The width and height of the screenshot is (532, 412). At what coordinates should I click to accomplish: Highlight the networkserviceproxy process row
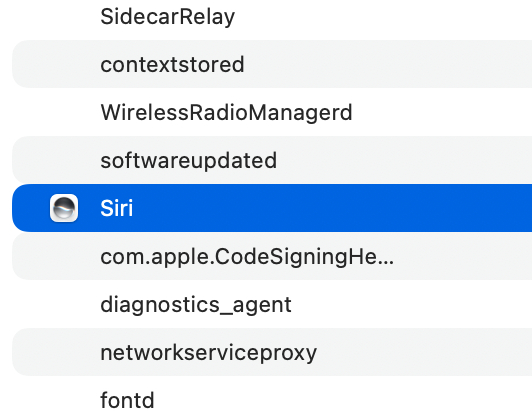point(272,352)
